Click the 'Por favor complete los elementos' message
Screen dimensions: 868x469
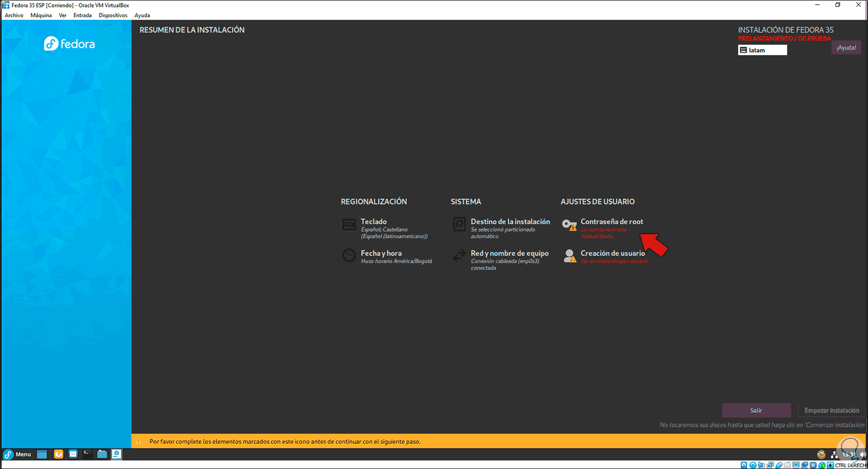click(x=285, y=441)
